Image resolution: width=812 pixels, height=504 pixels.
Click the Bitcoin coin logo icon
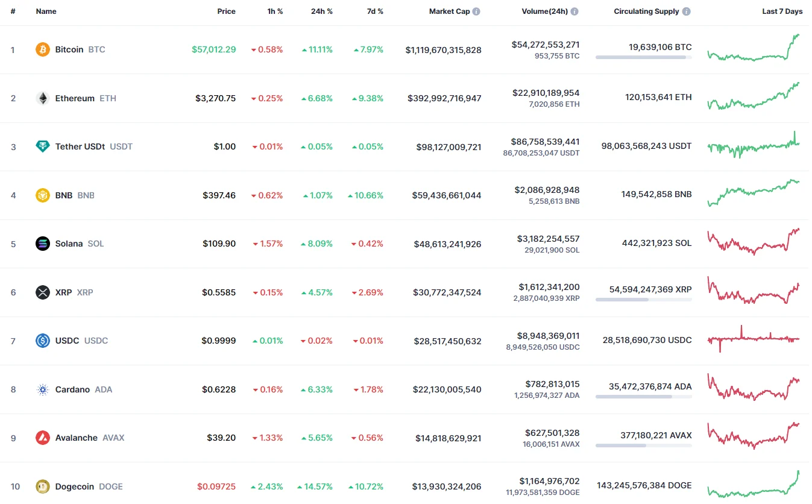click(x=43, y=49)
